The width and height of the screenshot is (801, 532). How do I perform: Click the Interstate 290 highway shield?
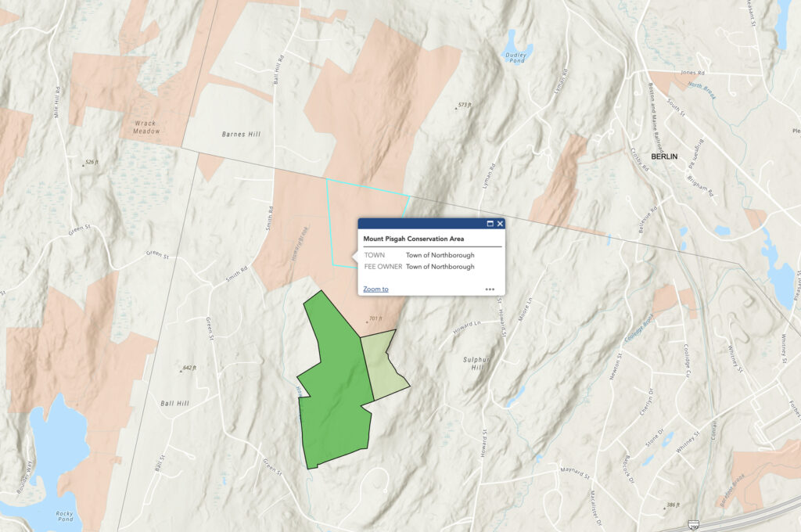(x=692, y=526)
